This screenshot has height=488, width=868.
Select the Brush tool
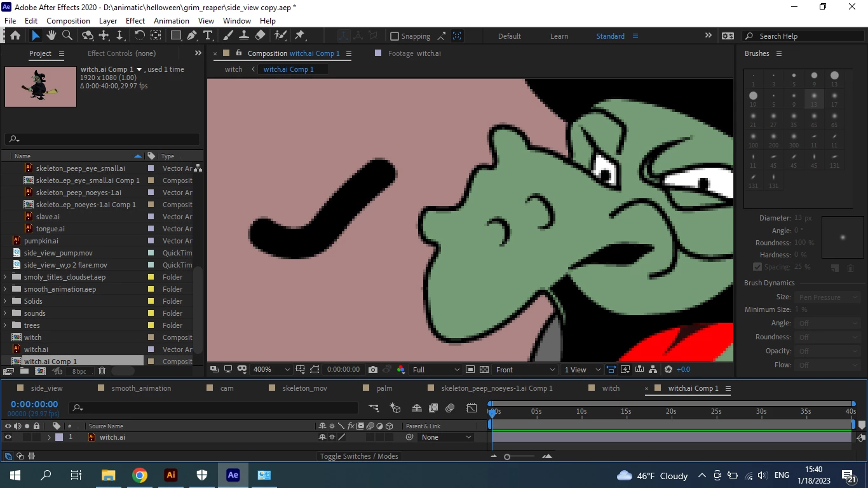(227, 36)
